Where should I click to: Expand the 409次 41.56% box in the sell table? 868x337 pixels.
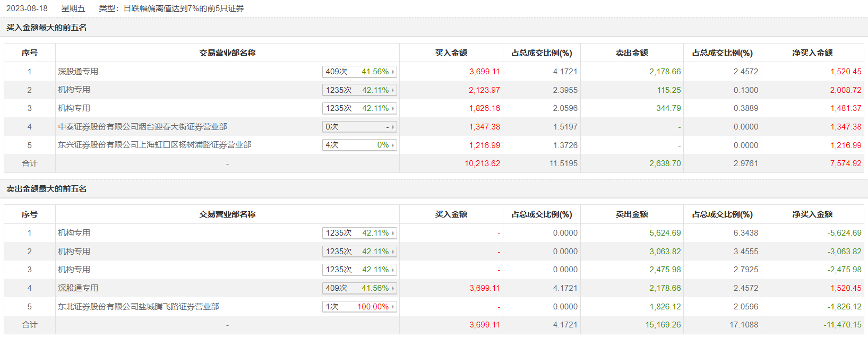(359, 288)
